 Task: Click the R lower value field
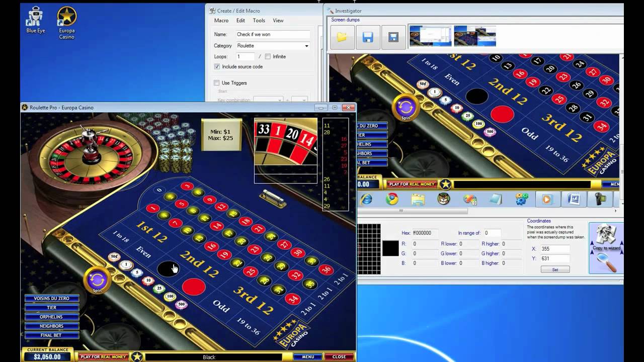tap(468, 244)
